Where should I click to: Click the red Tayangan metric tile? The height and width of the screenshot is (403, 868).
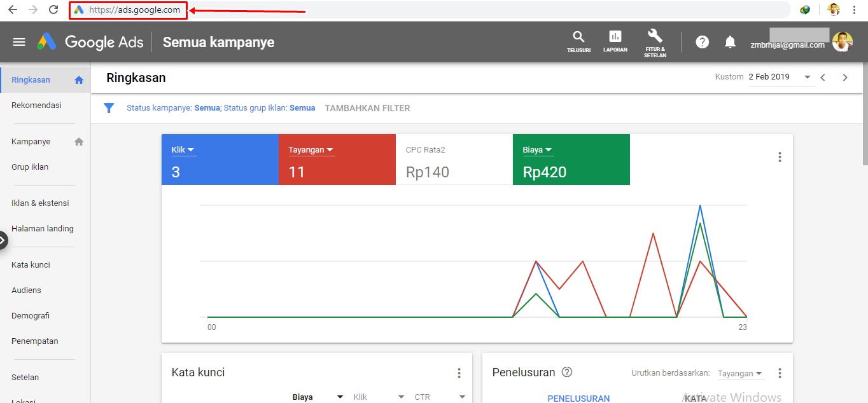[337, 160]
